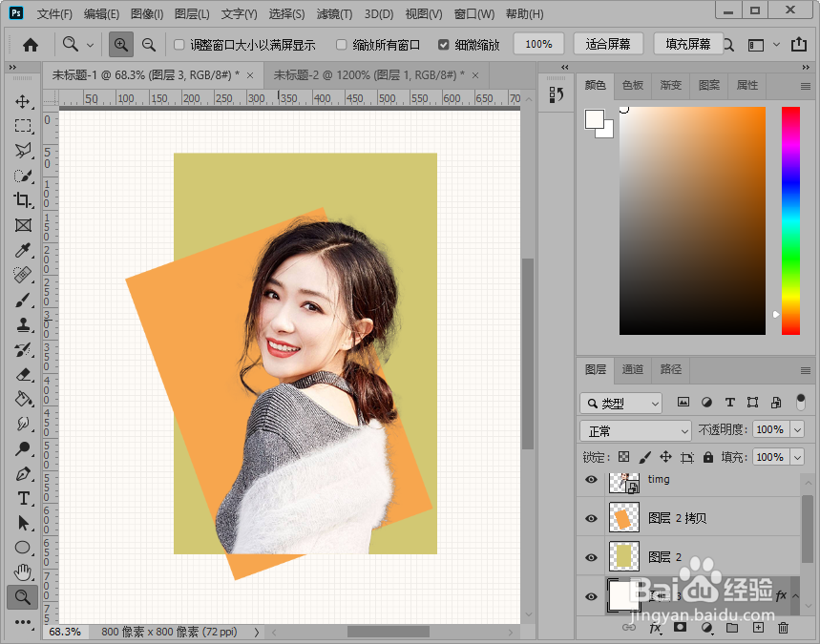Select the Quick Selection tool
This screenshot has height=644, width=820.
[x=23, y=176]
